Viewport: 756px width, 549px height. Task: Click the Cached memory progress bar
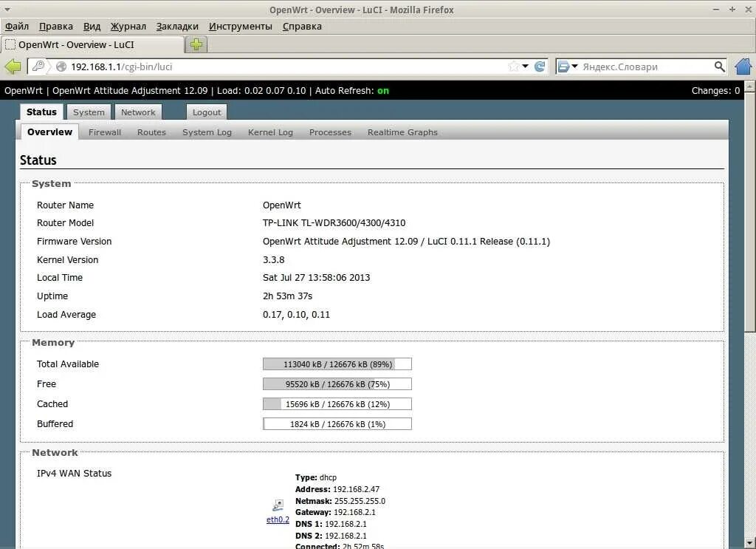(x=337, y=404)
